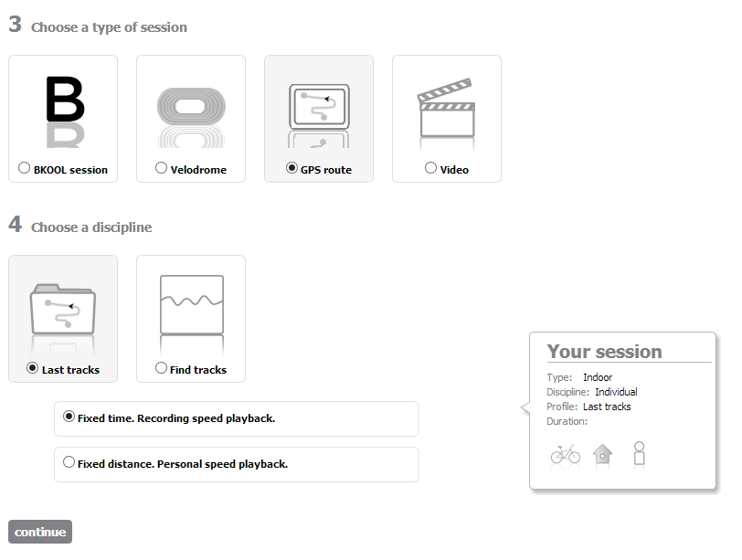Click the Your session panel heading
Viewport: 742px width, 560px height.
pos(604,352)
